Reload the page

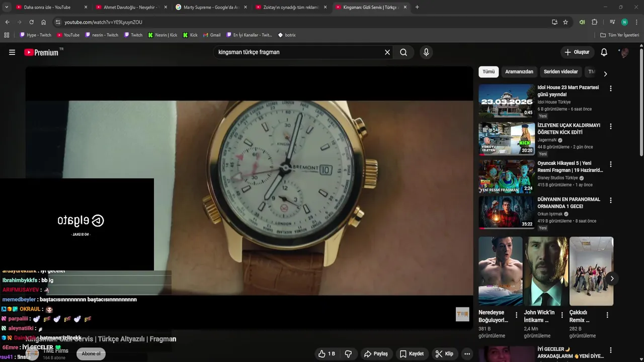[x=31, y=22]
